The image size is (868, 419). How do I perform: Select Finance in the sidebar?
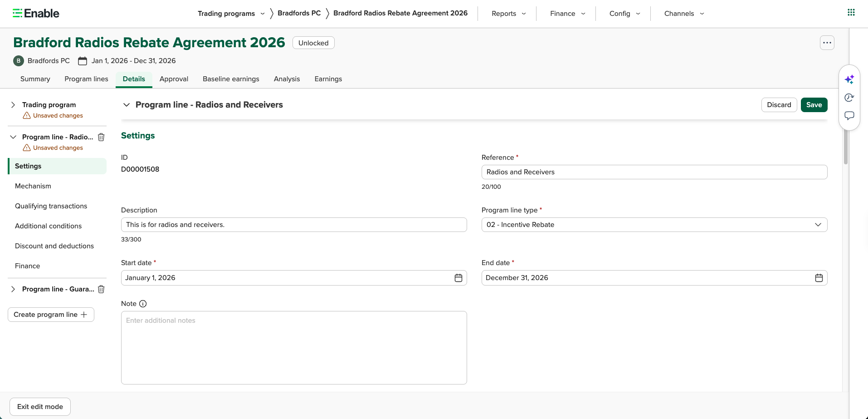(x=57, y=266)
